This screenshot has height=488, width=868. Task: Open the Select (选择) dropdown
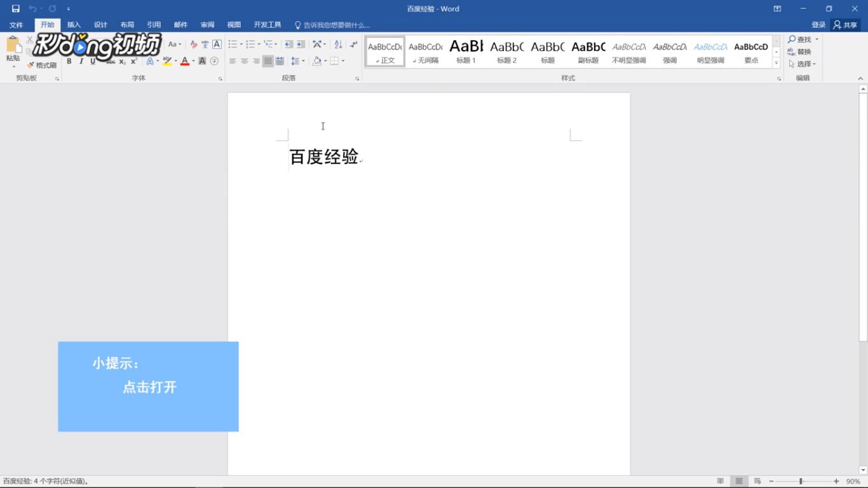click(x=803, y=64)
